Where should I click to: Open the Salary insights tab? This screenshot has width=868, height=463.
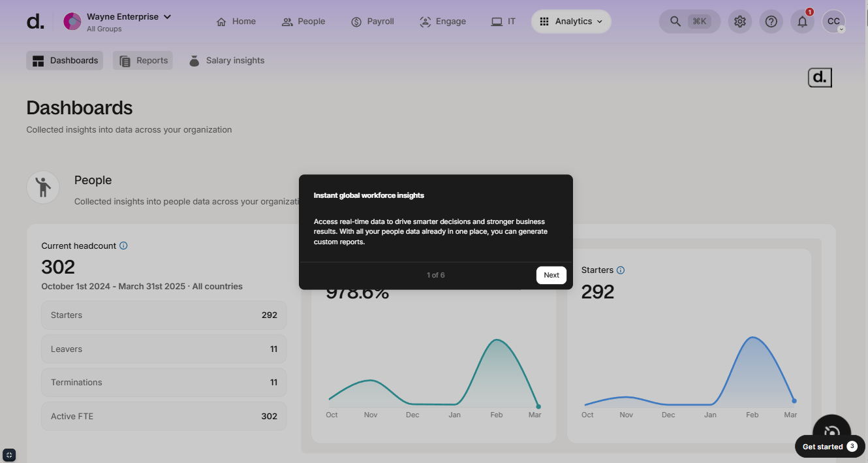coord(226,61)
